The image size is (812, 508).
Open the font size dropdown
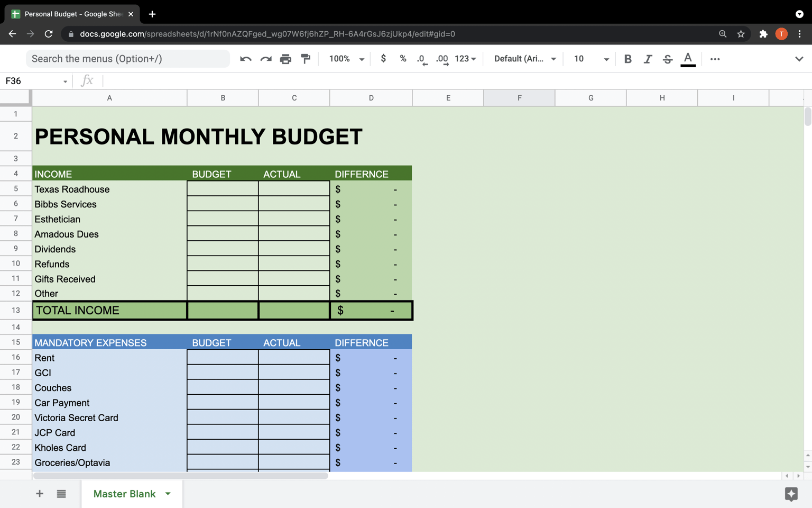click(591, 59)
